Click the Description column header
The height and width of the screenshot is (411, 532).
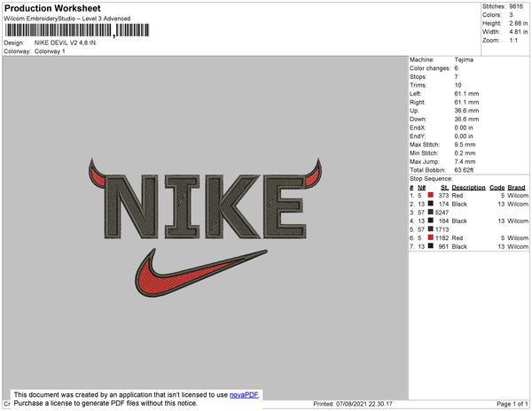(x=468, y=188)
